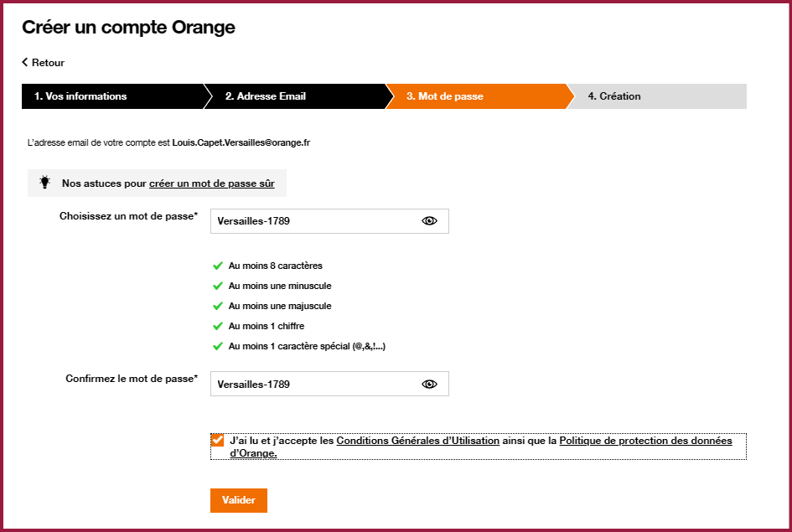Click the back chevron beside Retour
792x532 pixels.
[25, 62]
